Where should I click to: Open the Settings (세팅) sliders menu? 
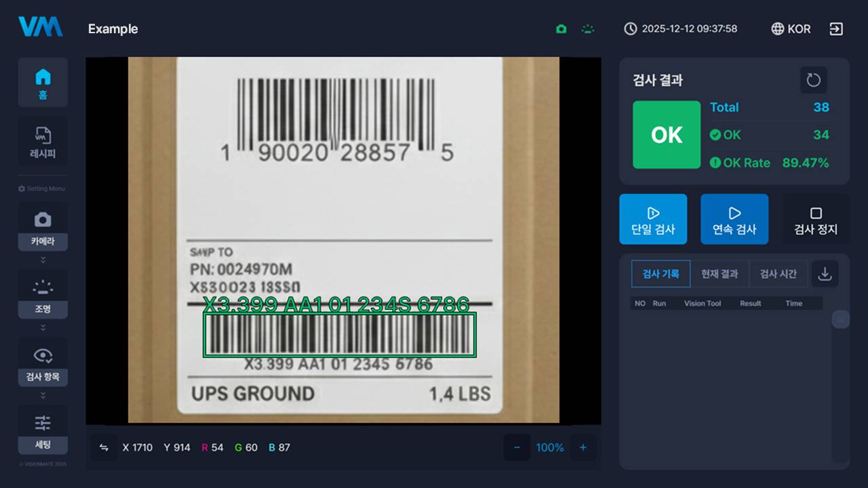43,430
